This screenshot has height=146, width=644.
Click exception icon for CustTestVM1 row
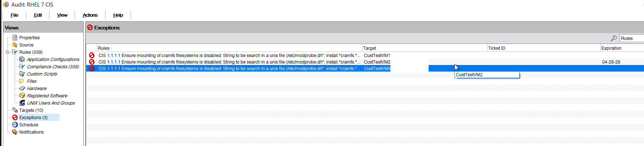(x=92, y=55)
